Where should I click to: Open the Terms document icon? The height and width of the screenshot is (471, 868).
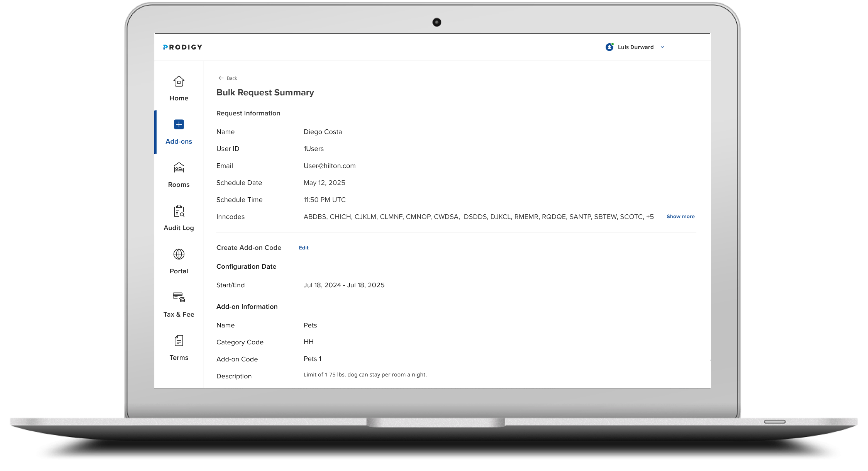click(179, 341)
